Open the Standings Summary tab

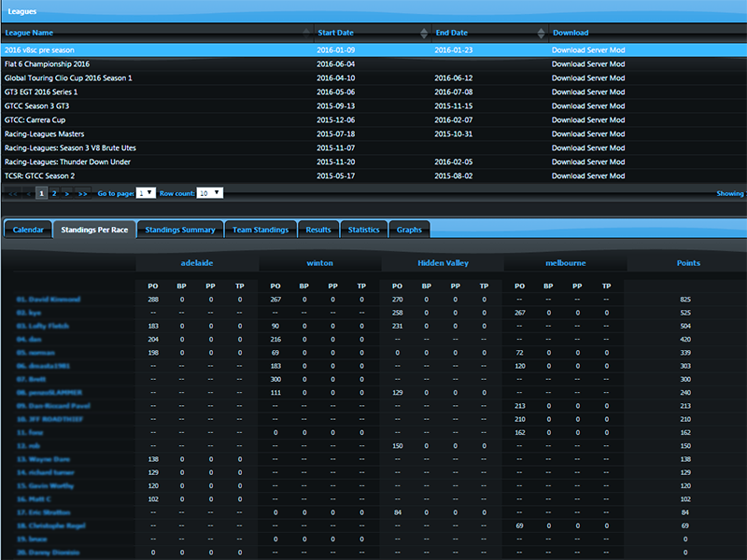(180, 230)
